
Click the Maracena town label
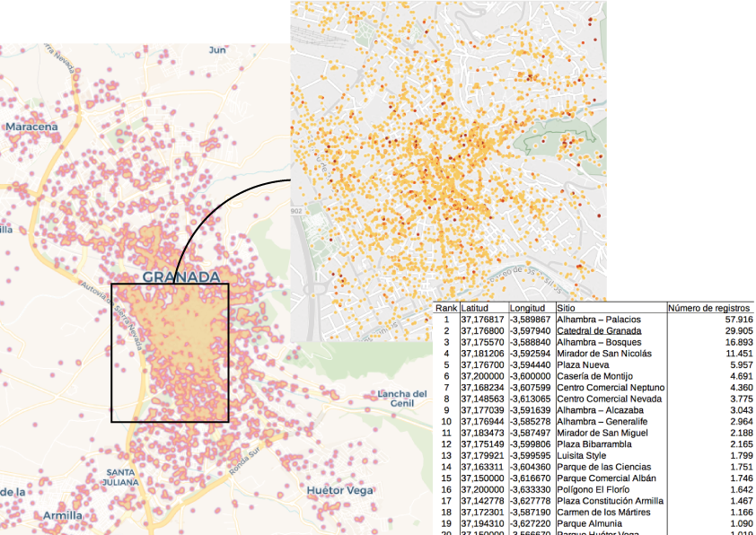pyautogui.click(x=31, y=127)
